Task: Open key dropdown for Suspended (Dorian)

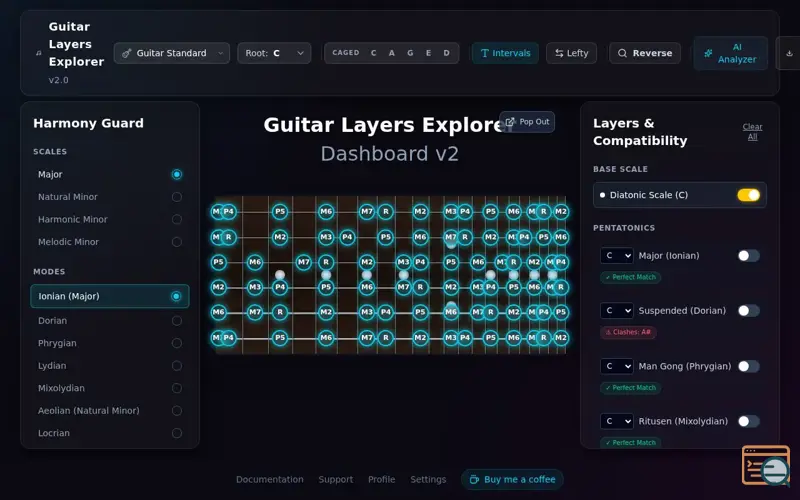Action: [617, 311]
